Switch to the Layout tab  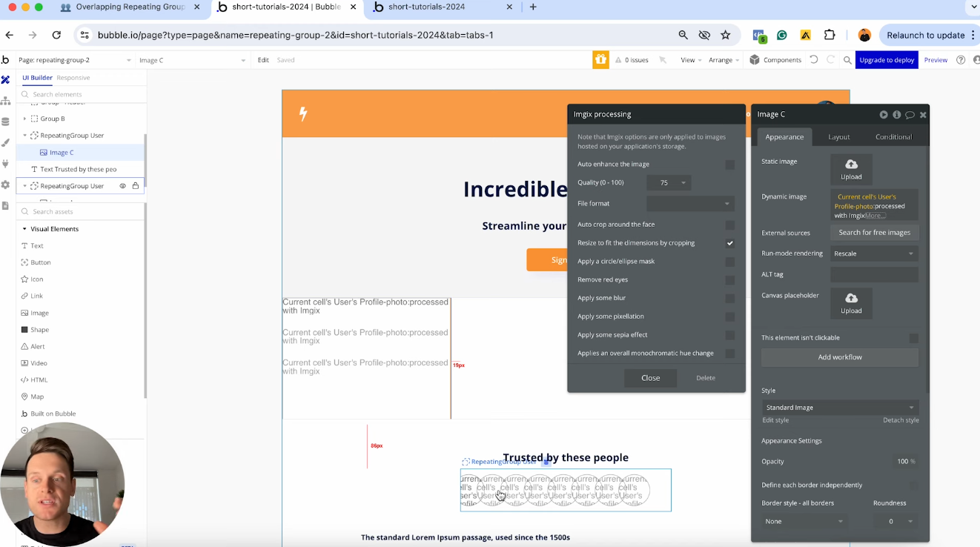tap(838, 137)
